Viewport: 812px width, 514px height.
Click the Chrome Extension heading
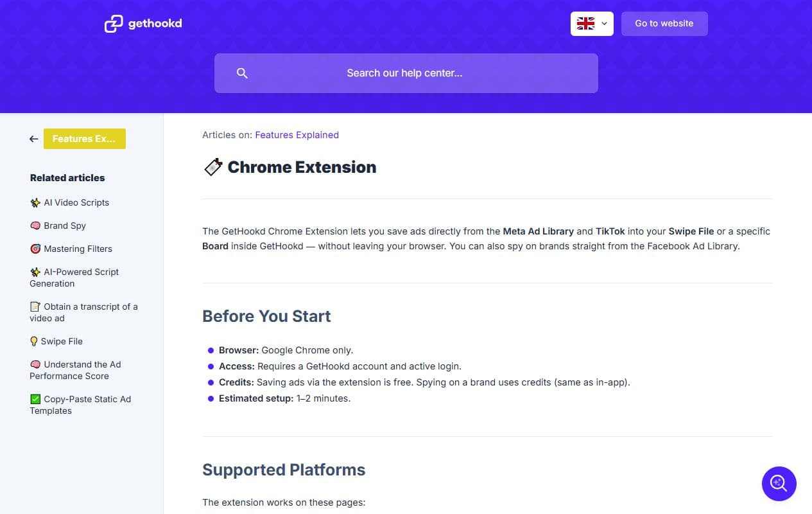[302, 167]
